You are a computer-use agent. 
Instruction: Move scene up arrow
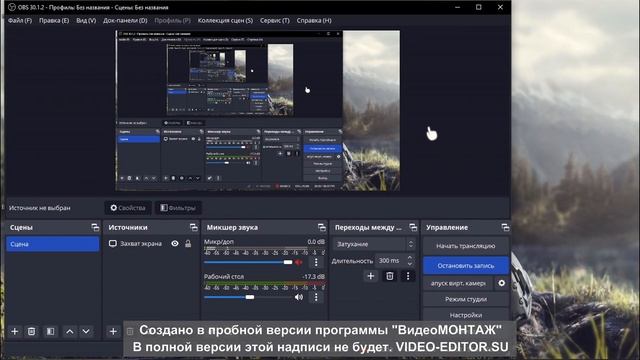[x=70, y=331]
